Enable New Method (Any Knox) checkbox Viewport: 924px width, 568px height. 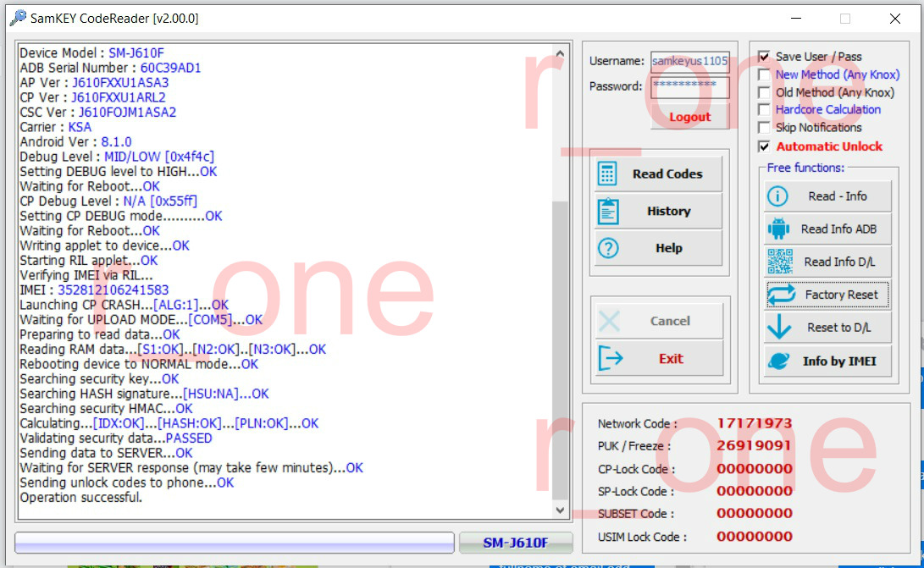(764, 74)
